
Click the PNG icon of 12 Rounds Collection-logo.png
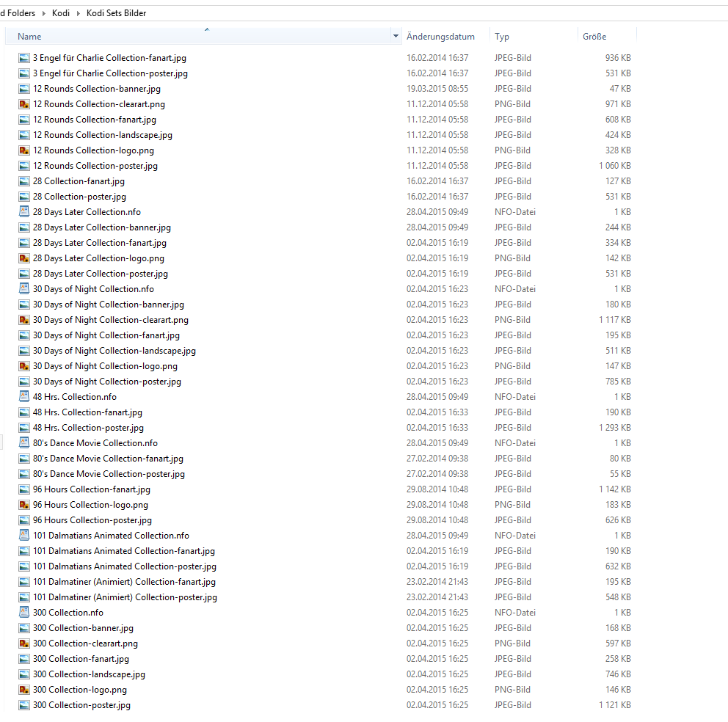click(x=24, y=150)
